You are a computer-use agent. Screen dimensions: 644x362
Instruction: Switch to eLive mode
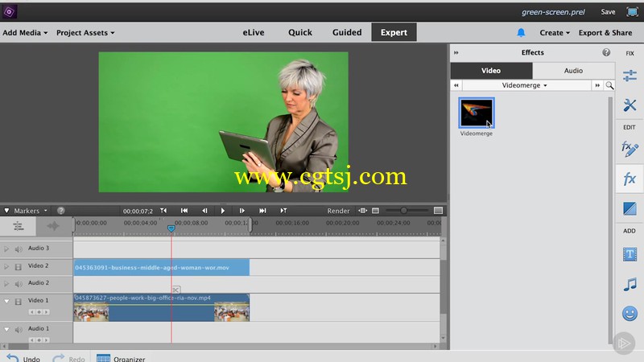click(x=254, y=32)
